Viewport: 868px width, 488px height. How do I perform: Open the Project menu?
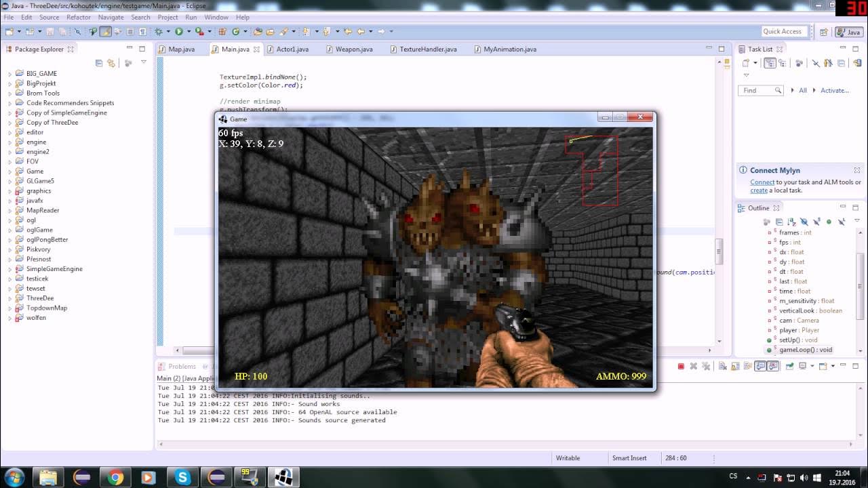click(x=167, y=17)
